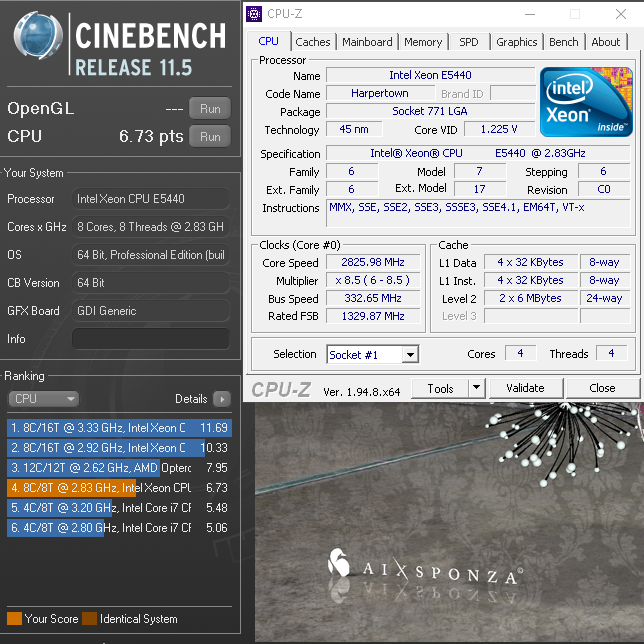This screenshot has height=644, width=644.
Task: Click the L1 Data value 4 x 32 KBytes
Action: [531, 262]
